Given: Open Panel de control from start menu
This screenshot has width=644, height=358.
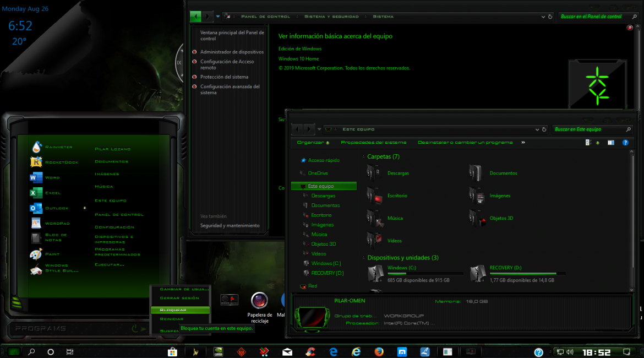Looking at the screenshot, I should tap(119, 215).
